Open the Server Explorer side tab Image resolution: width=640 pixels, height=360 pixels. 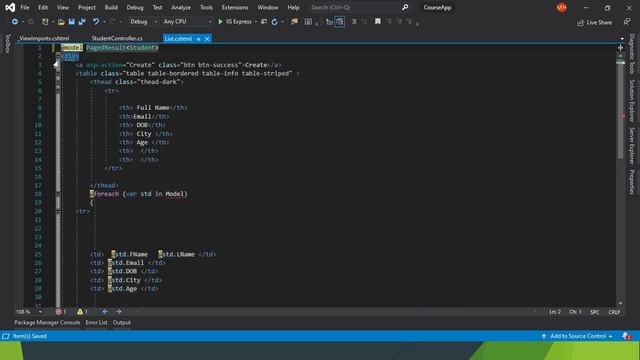632,145
